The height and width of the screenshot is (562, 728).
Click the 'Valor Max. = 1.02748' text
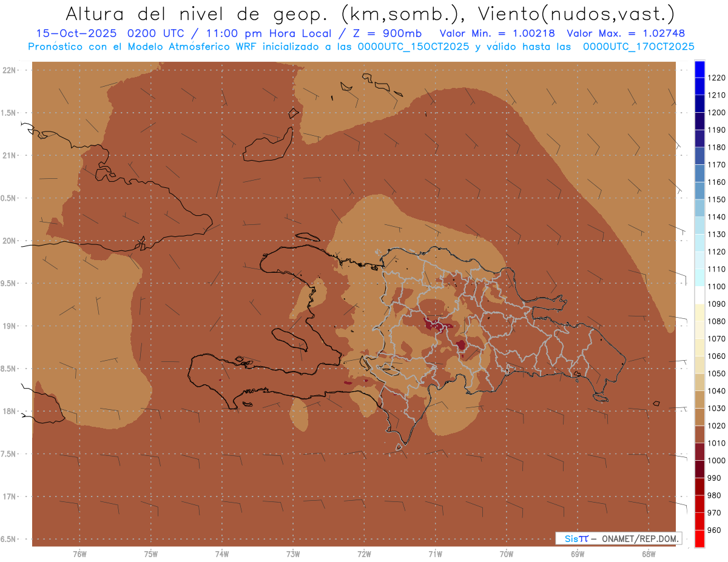pyautogui.click(x=625, y=34)
